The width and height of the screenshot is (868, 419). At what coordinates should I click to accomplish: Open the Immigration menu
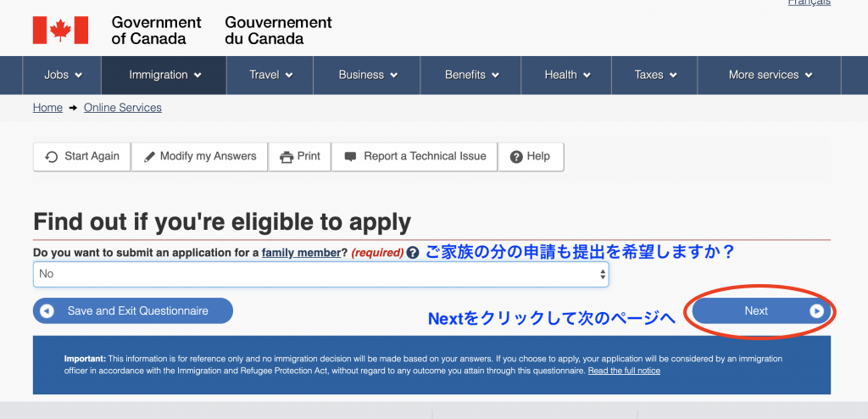pos(164,75)
